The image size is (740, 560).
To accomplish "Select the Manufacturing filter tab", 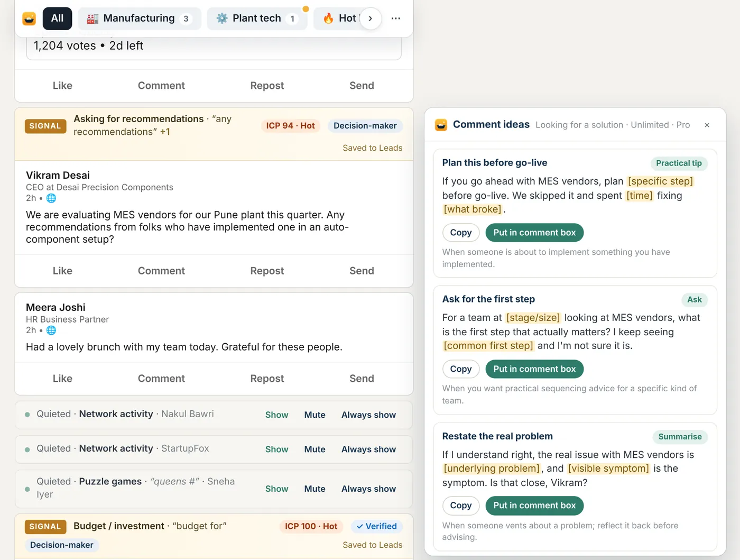I will 140,19.
